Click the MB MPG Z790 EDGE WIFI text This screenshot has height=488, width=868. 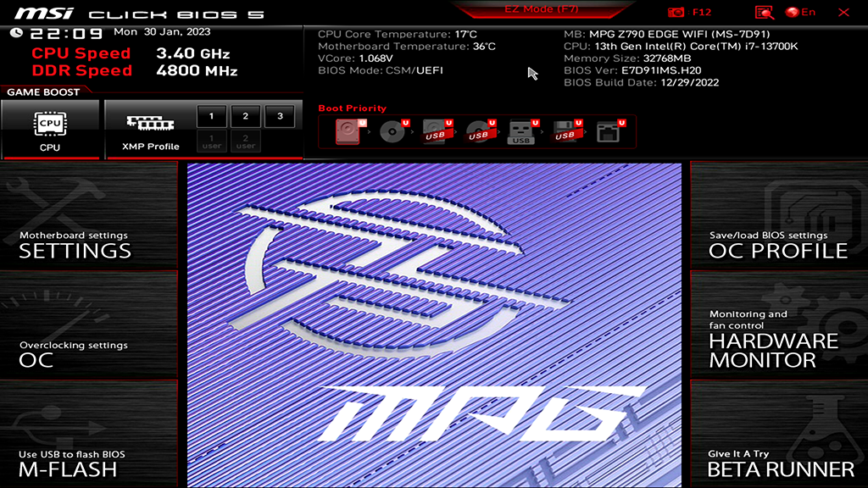click(x=666, y=34)
